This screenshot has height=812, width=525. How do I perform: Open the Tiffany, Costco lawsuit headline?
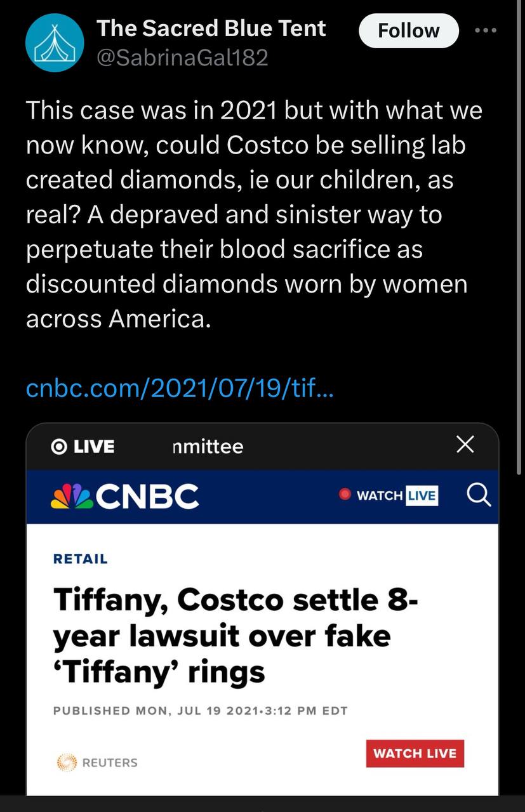pos(235,635)
